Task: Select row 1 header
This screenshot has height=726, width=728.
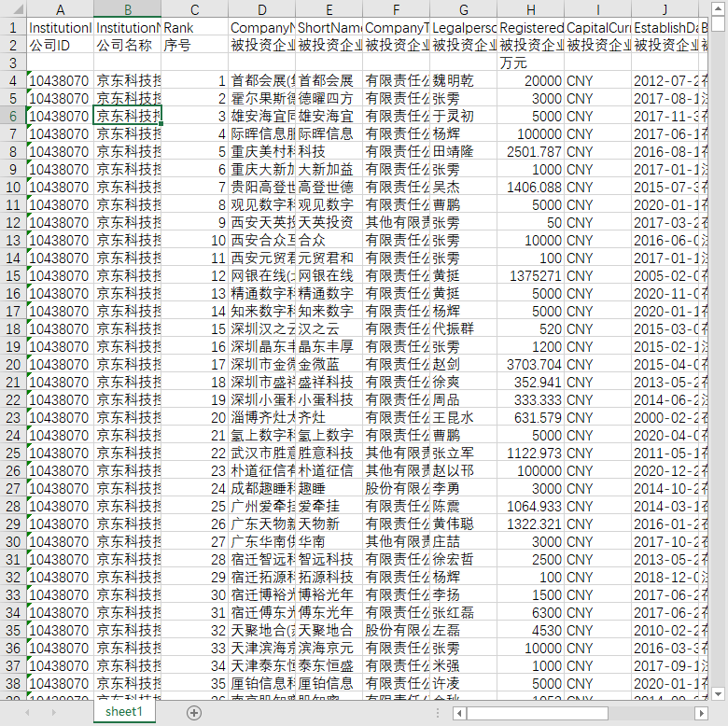Action: 13,27
